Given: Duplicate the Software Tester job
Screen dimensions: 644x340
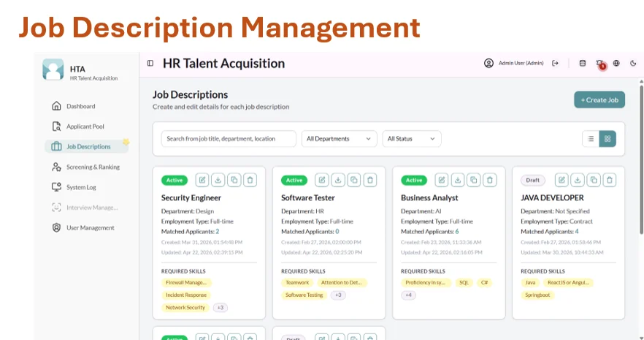Looking at the screenshot, I should [x=354, y=180].
